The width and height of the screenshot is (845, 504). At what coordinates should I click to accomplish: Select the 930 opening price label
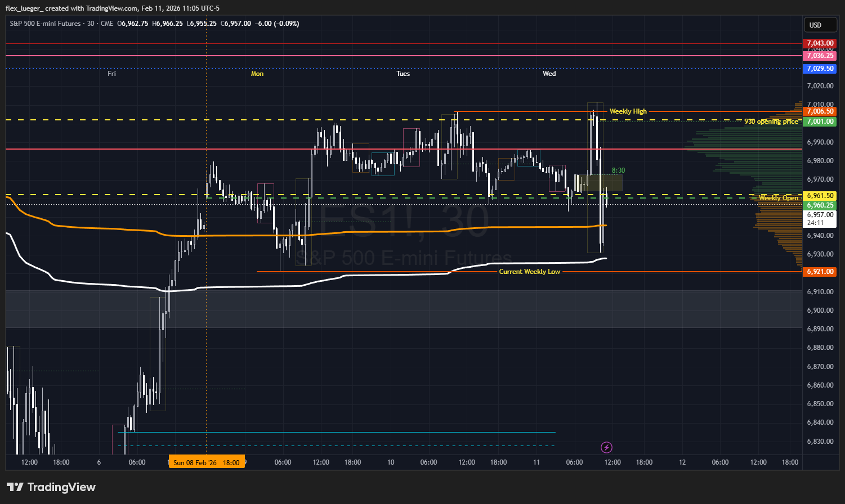(x=771, y=121)
